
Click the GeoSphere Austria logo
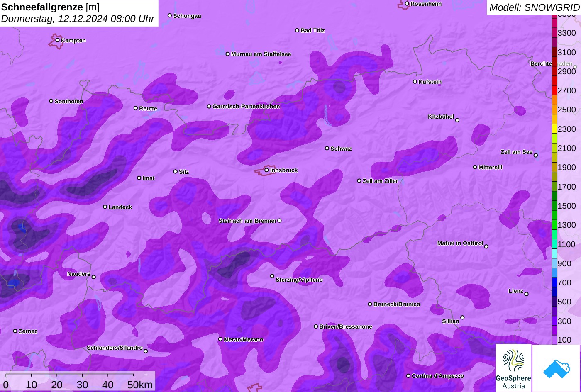pyautogui.click(x=513, y=368)
